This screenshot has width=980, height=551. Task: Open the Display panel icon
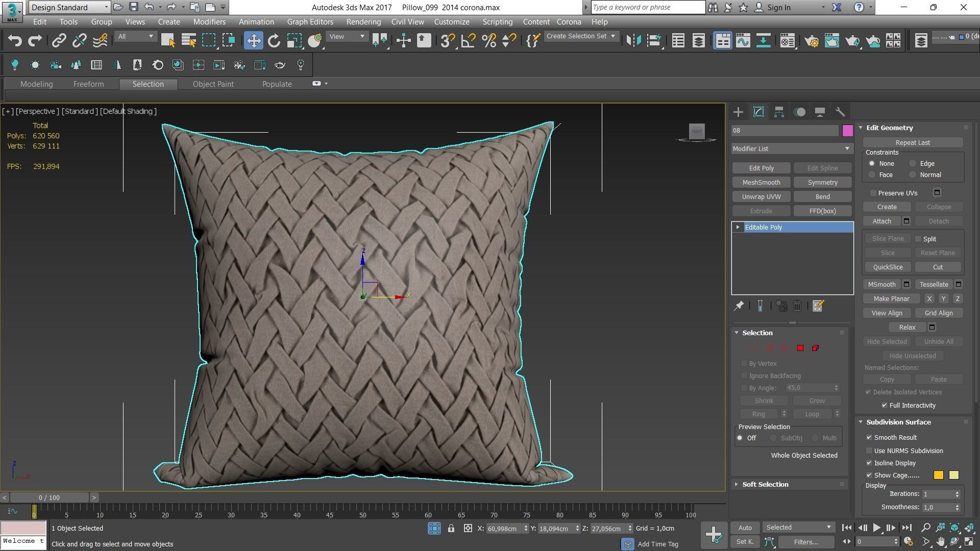(820, 112)
